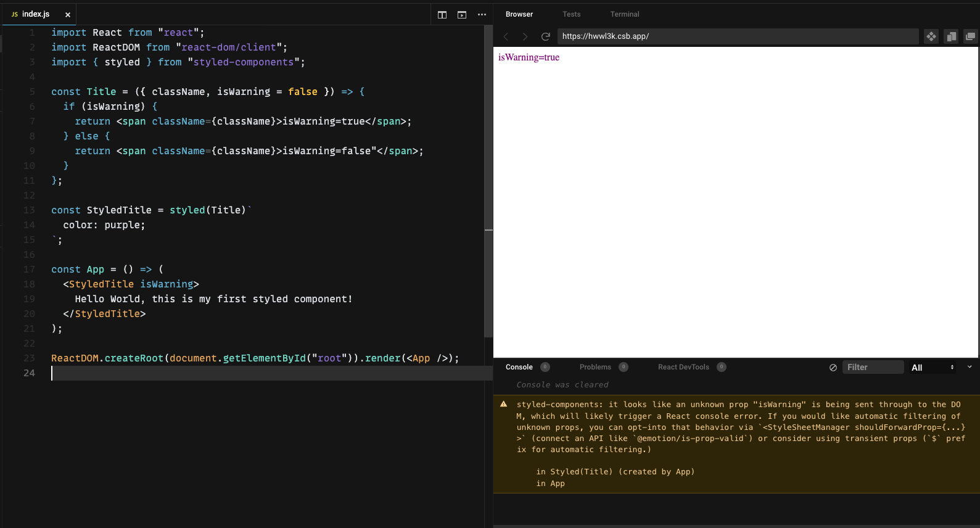
Task: Open the editor's three-dot more menu
Action: coord(482,15)
